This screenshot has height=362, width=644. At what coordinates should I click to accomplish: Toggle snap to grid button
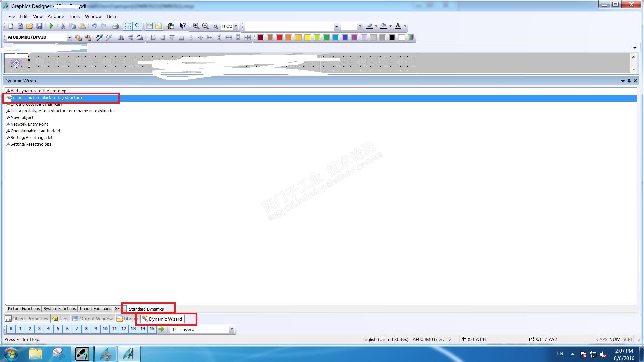point(137,26)
